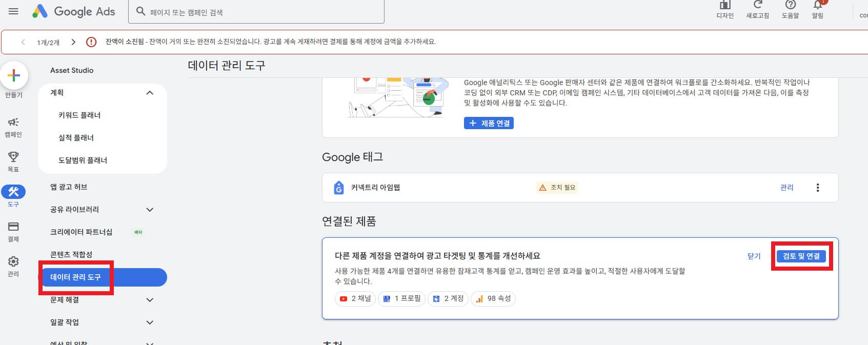Click the 잔액이 소진됨 alert message

coord(270,42)
